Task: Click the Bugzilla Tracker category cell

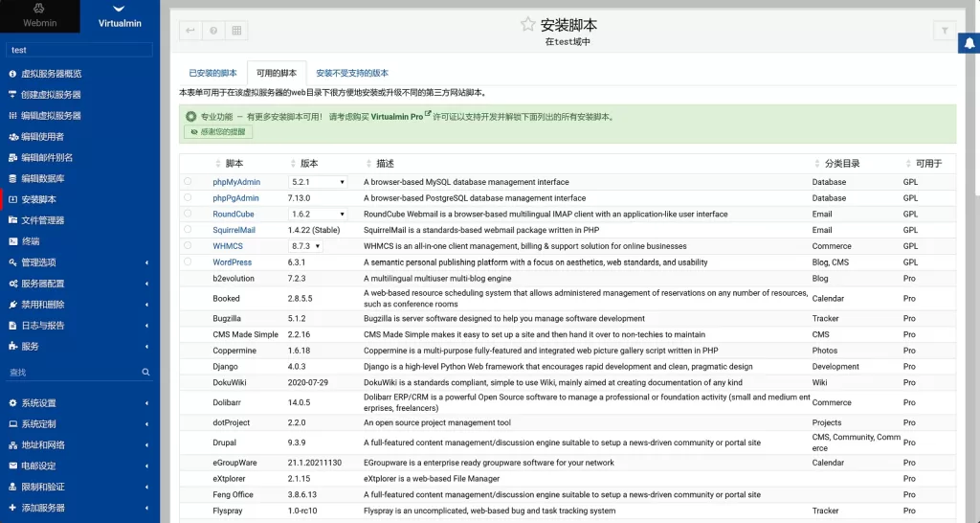Action: point(826,318)
